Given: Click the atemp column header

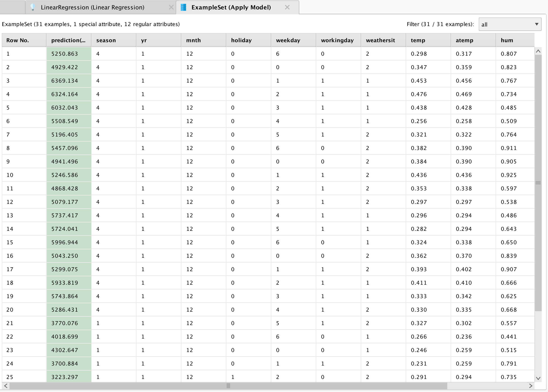Looking at the screenshot, I should point(473,40).
